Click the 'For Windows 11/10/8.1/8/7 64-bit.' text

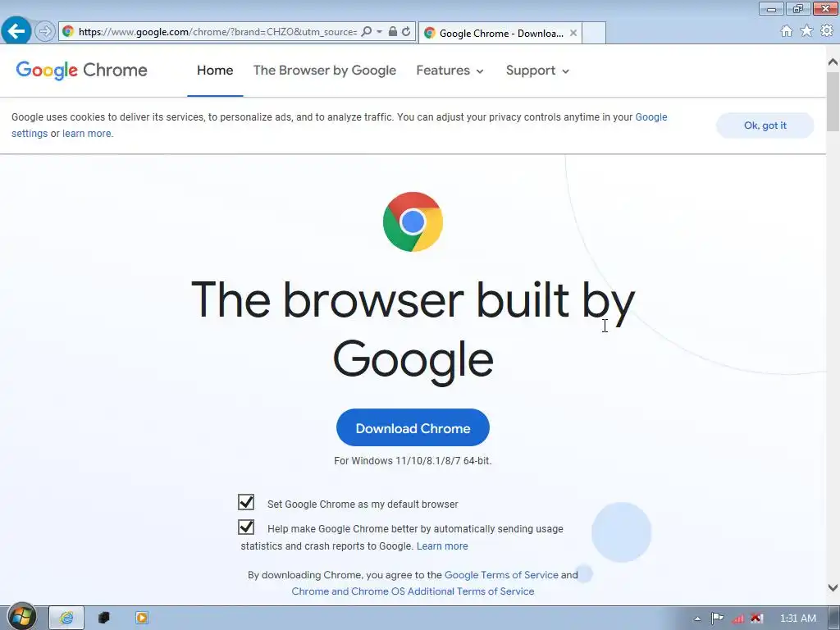pos(413,461)
